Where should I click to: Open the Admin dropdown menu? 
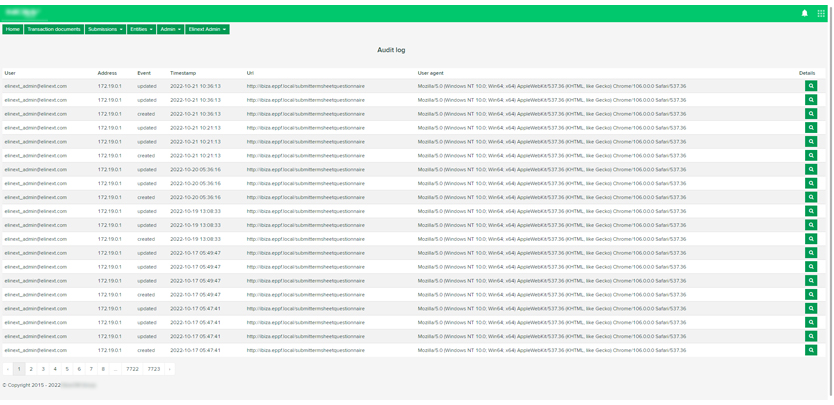click(170, 29)
